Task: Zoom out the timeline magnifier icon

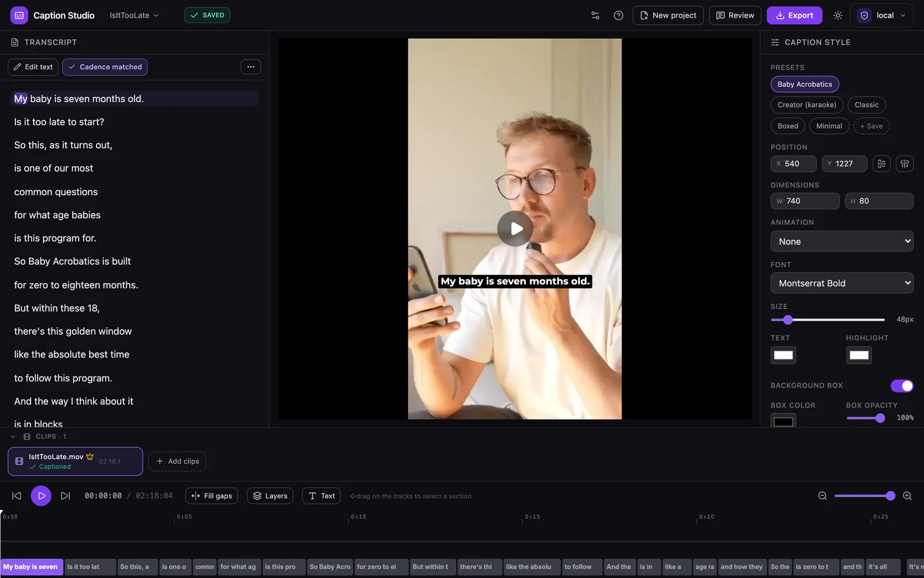Action: click(822, 496)
